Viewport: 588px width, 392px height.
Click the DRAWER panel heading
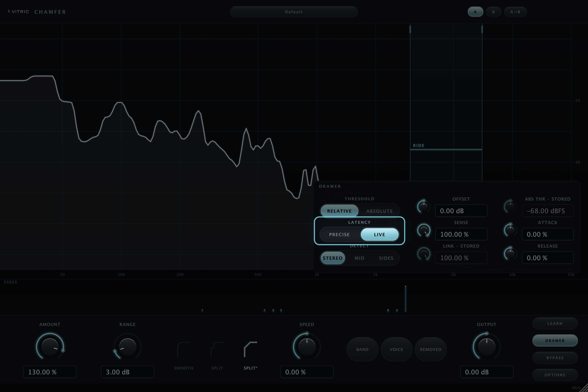click(x=330, y=186)
